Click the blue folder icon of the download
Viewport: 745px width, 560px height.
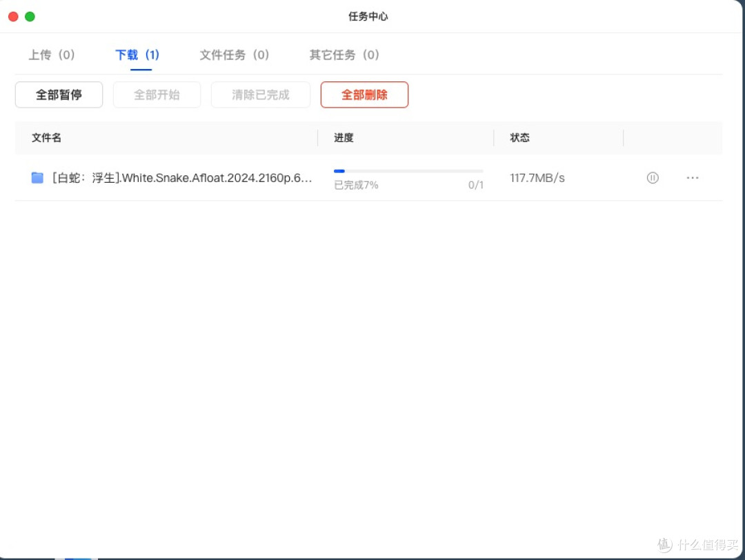[x=37, y=178]
